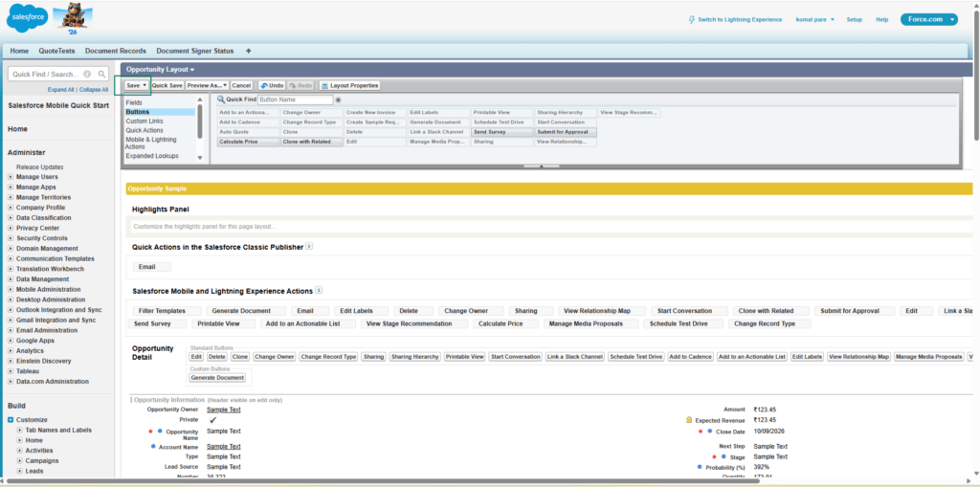This screenshot has width=980, height=487.
Task: Select Quick Actions palette category
Action: click(x=145, y=130)
